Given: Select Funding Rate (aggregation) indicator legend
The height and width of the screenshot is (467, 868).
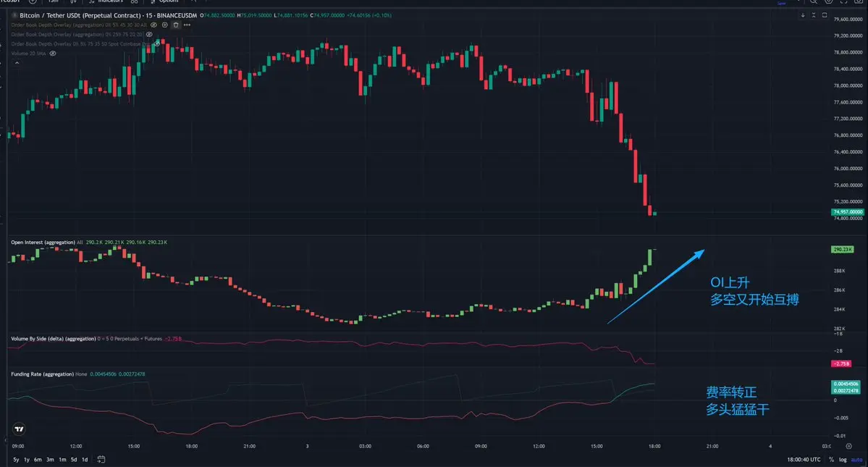Looking at the screenshot, I should tap(42, 374).
